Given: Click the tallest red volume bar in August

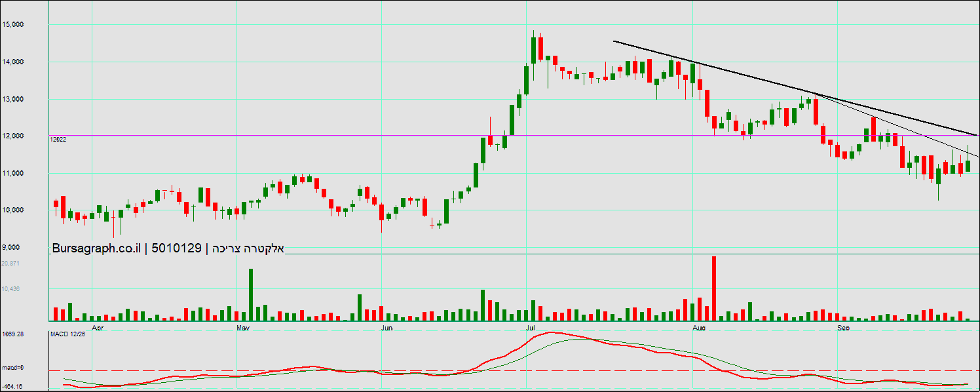Looking at the screenshot, I should [x=714, y=288].
